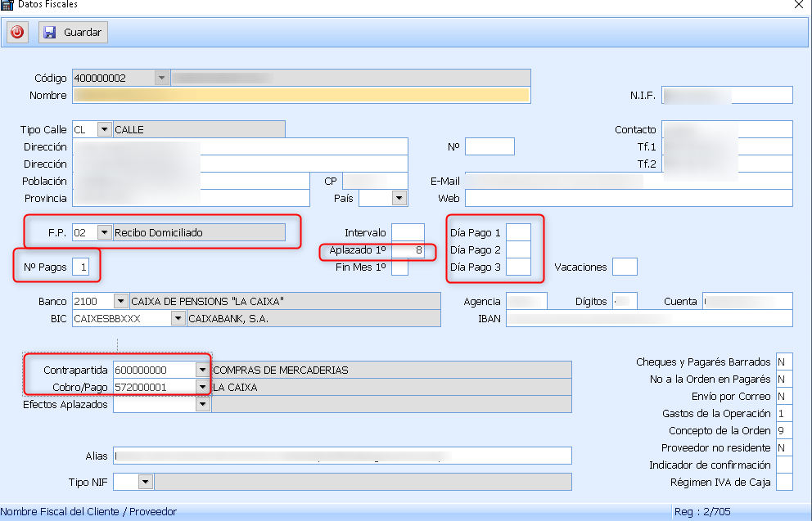
Task: Toggle the Envío por Correo box
Action: 783,396
